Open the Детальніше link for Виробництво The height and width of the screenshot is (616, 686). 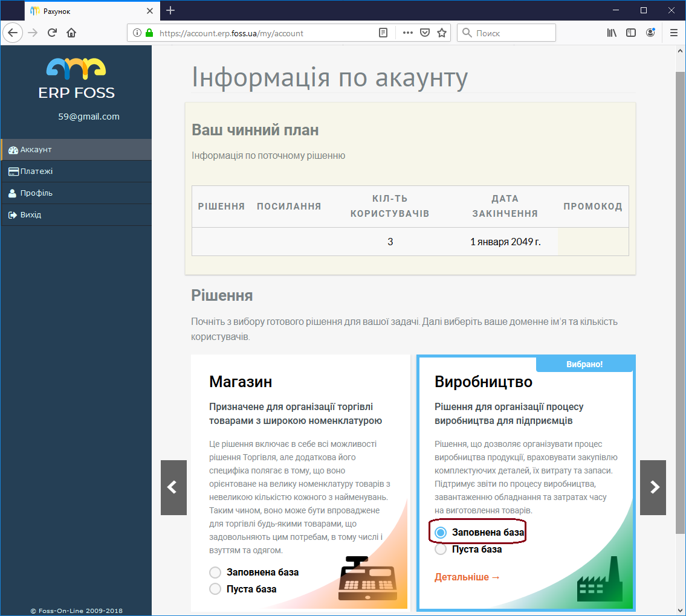click(x=467, y=577)
